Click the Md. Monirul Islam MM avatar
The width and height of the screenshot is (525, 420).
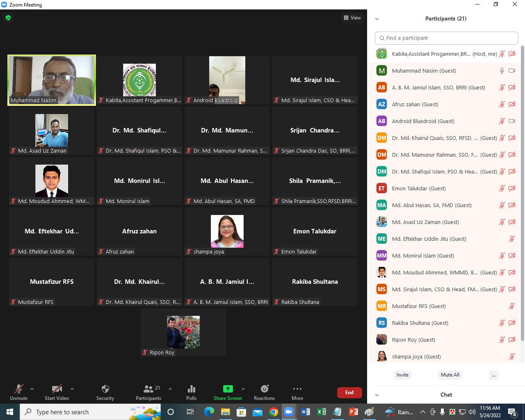382,256
